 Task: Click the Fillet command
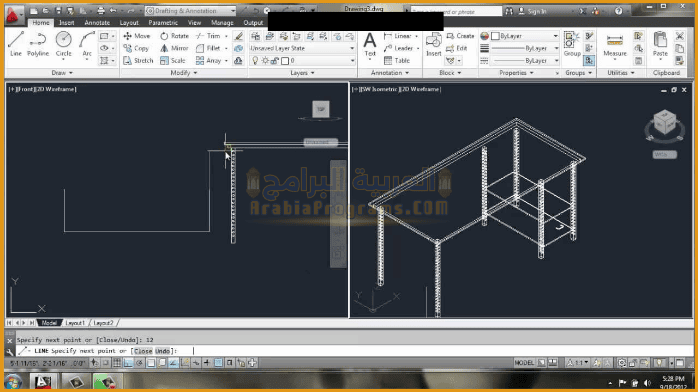pyautogui.click(x=208, y=48)
